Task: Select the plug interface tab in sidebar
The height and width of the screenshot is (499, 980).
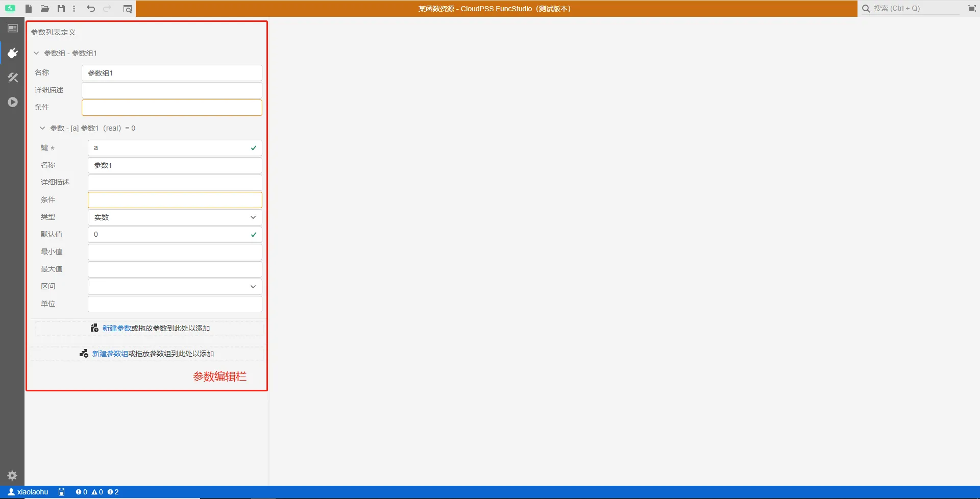Action: pos(13,53)
